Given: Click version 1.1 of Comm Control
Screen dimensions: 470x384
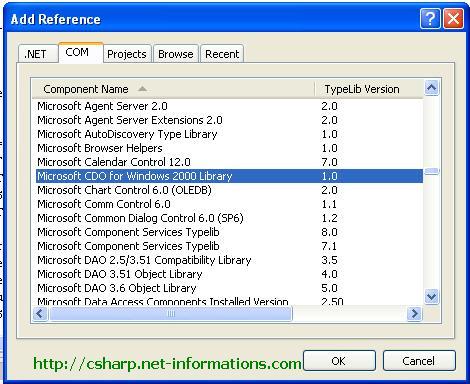Looking at the screenshot, I should [329, 204].
